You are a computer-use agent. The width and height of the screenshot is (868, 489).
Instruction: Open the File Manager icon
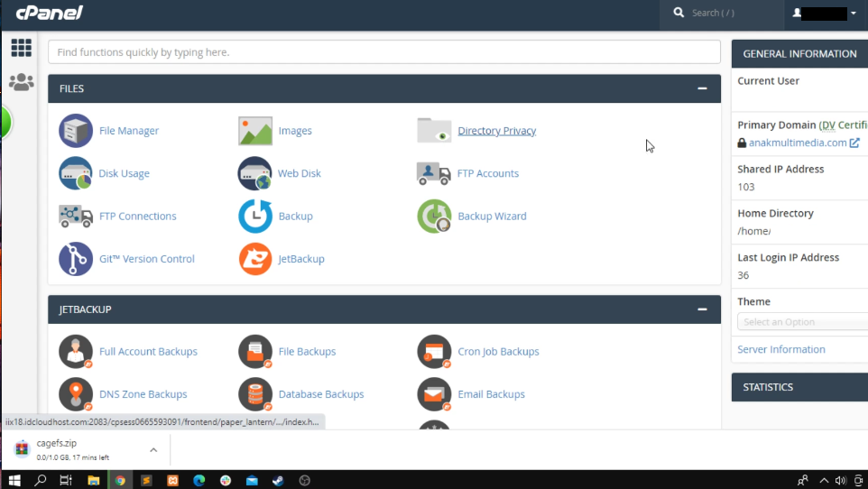pos(76,131)
